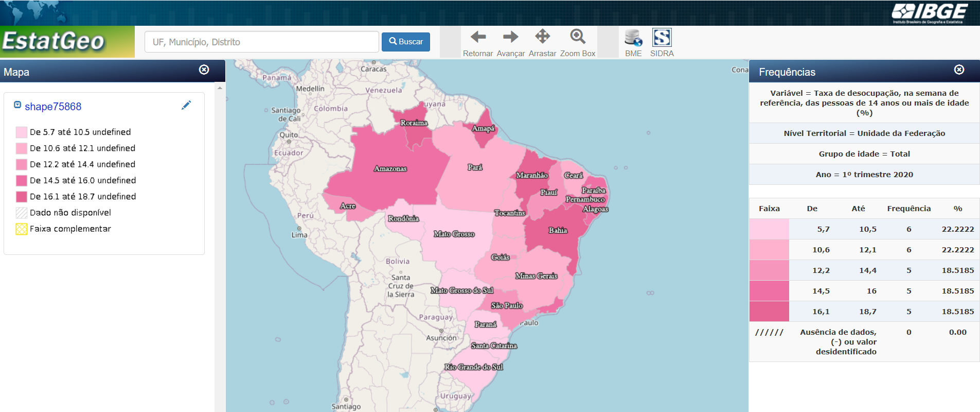The image size is (980, 412).
Task: Click the Paraná state label
Action: pos(486,324)
